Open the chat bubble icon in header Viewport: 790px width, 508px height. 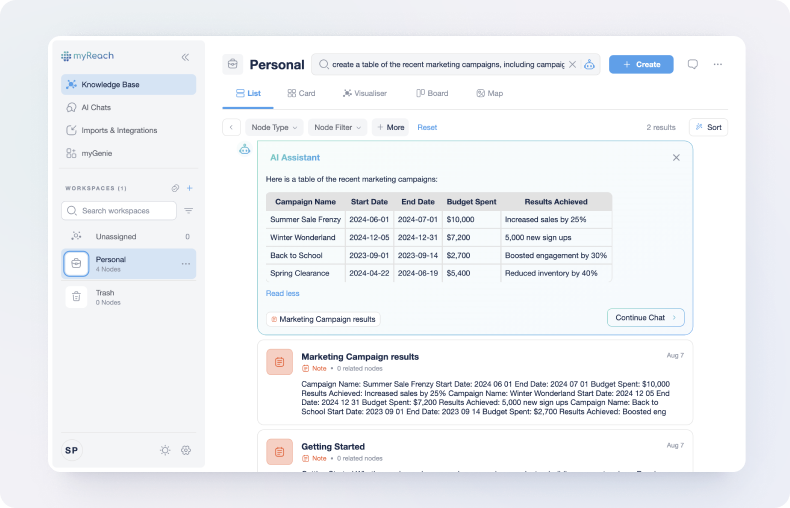point(692,64)
